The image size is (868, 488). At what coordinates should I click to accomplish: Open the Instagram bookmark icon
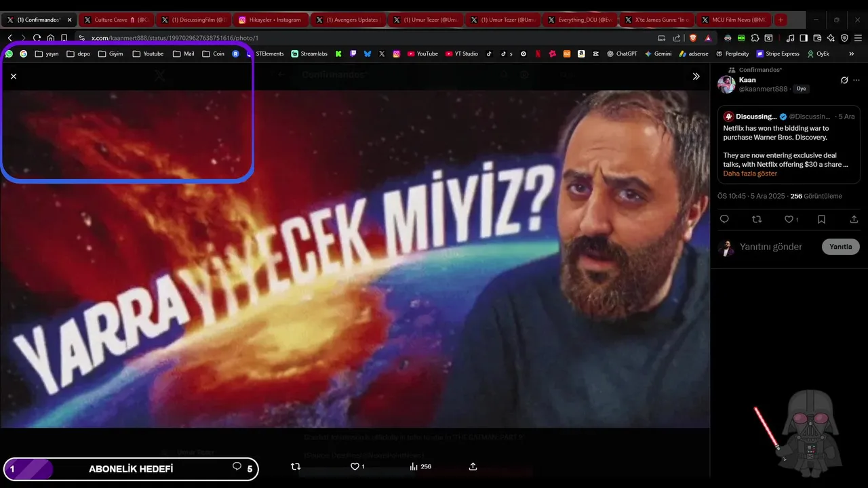click(x=397, y=54)
